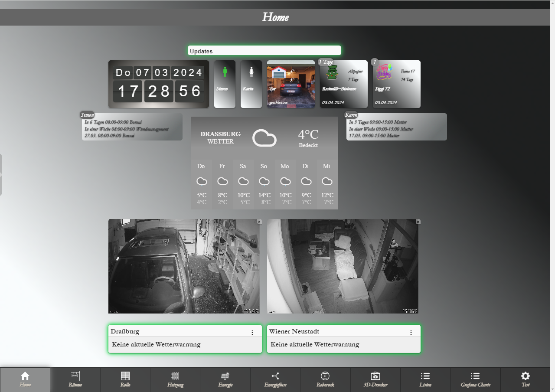Open the Rollo tab
555x392 pixels.
click(x=125, y=380)
